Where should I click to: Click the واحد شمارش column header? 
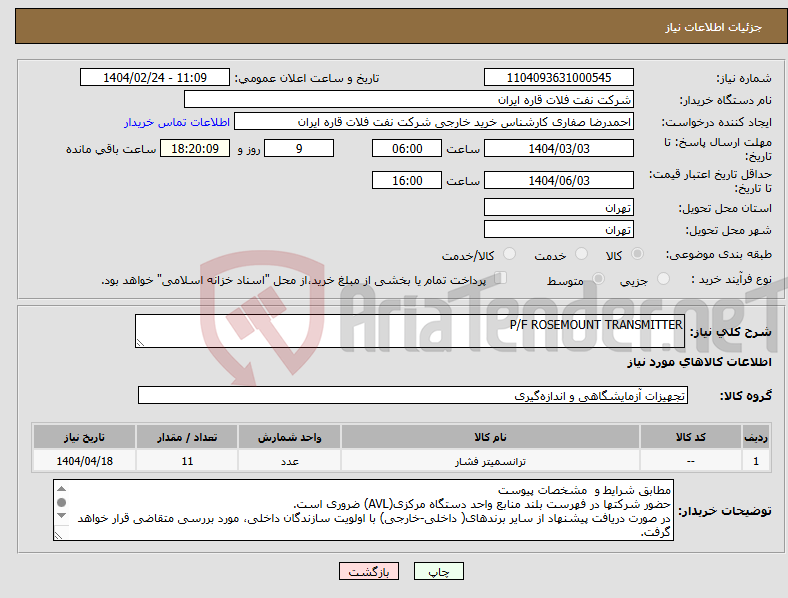(x=289, y=437)
